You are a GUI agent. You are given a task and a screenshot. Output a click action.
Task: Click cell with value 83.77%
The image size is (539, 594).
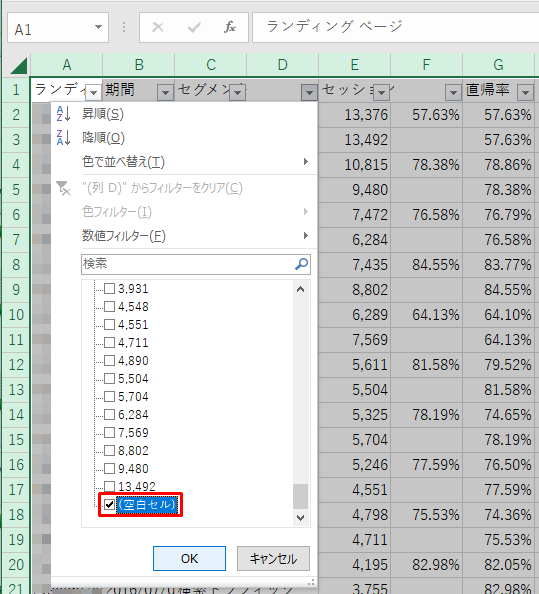(498, 265)
